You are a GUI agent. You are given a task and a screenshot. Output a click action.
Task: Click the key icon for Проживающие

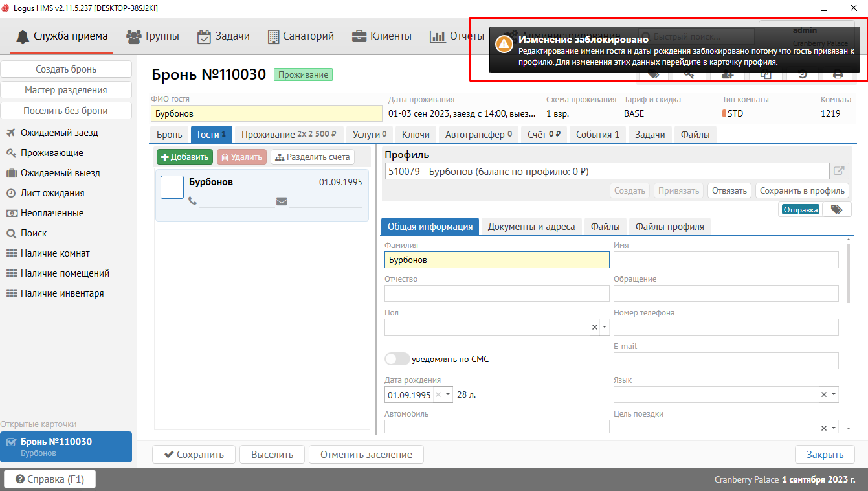point(11,153)
